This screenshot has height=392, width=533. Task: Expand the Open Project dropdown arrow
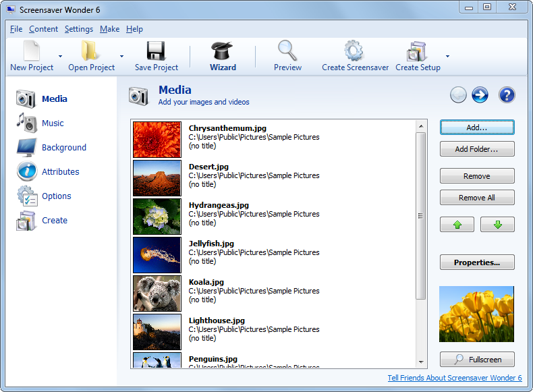(121, 56)
